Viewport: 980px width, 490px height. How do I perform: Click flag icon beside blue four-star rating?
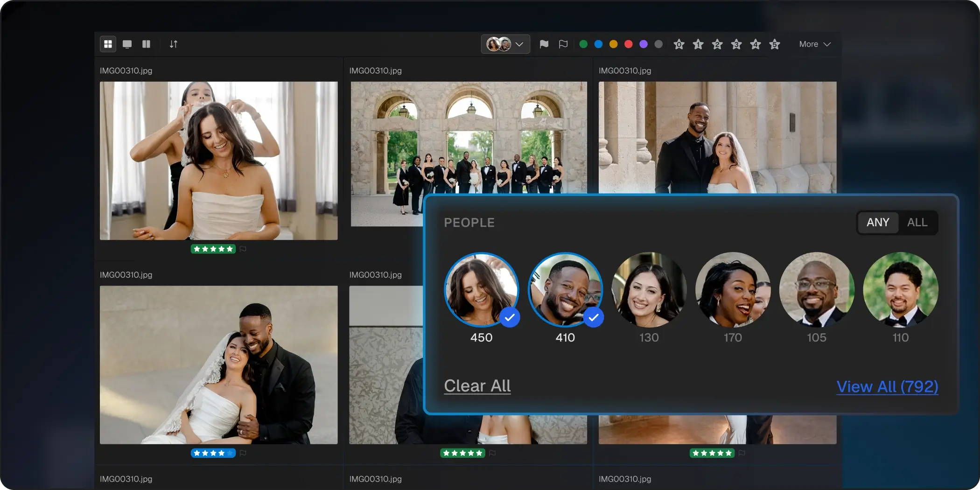[243, 453]
